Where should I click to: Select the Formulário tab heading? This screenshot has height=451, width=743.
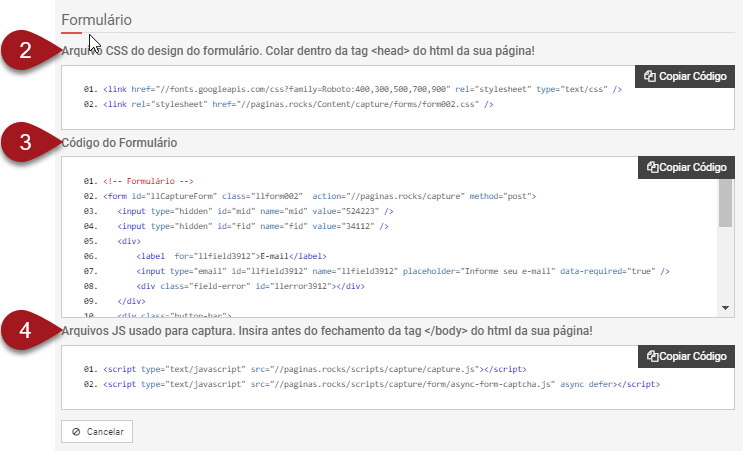click(96, 20)
